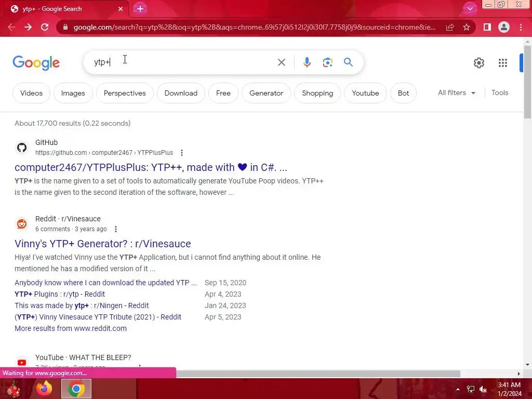Open the taskbar clock showing 3:41 AM
Screen dimensions: 532x399
[509, 389]
